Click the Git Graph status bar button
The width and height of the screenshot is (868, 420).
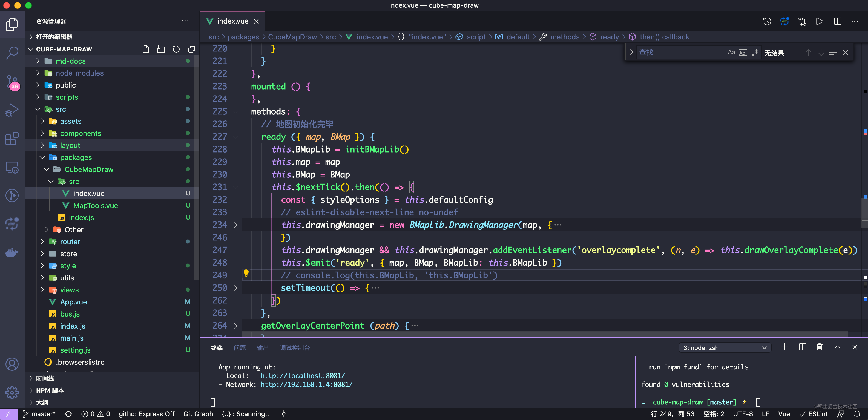(x=198, y=414)
